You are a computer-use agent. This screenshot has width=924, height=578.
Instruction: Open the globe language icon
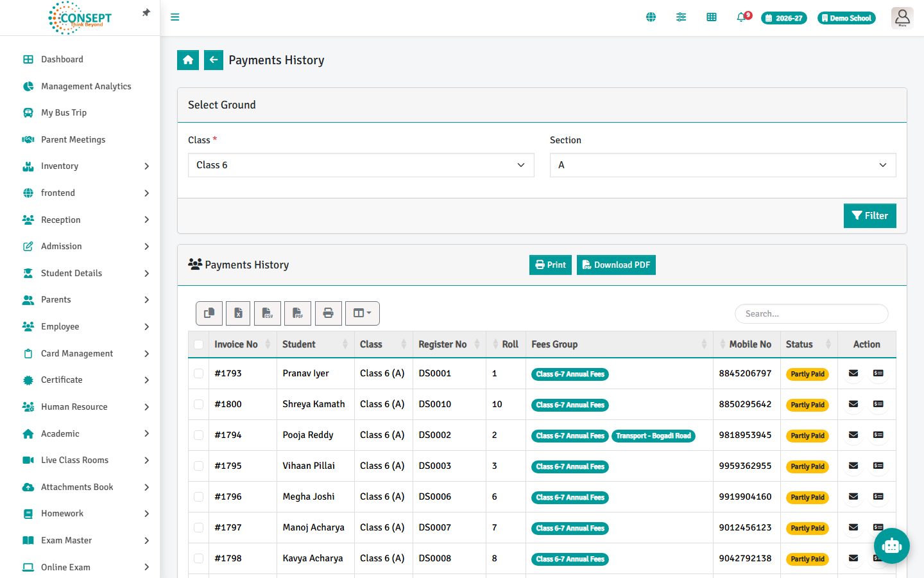click(651, 17)
